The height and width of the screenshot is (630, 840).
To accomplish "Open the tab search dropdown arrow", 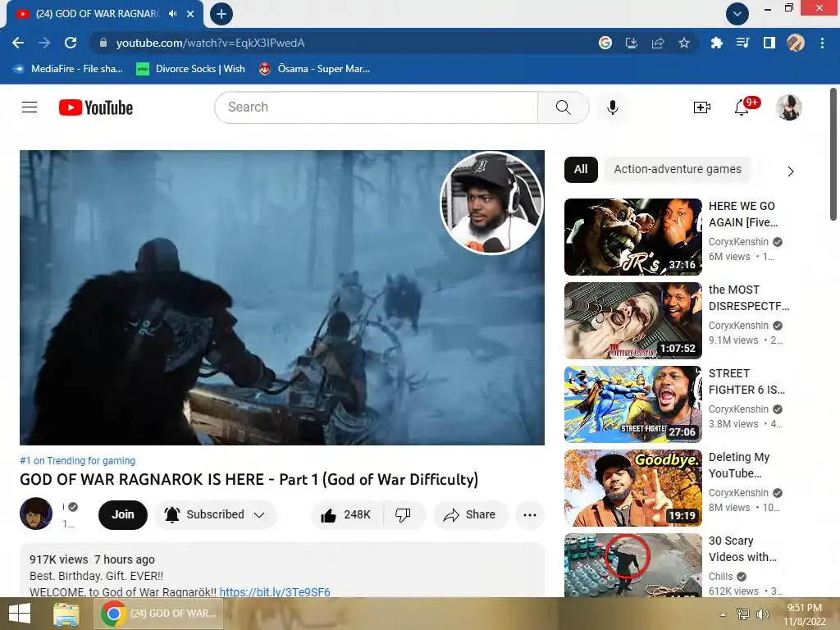I will 737,14.
